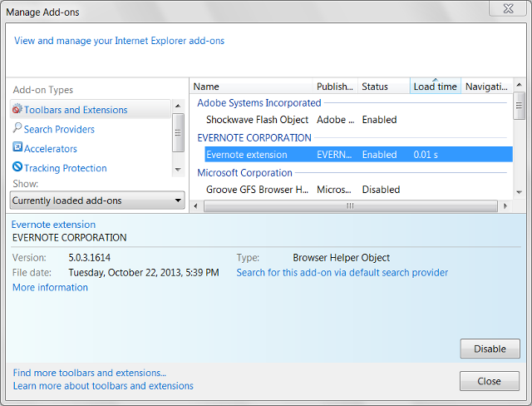This screenshot has width=532, height=406.
Task: Open Find more toolbars and extensions link
Action: (90, 373)
